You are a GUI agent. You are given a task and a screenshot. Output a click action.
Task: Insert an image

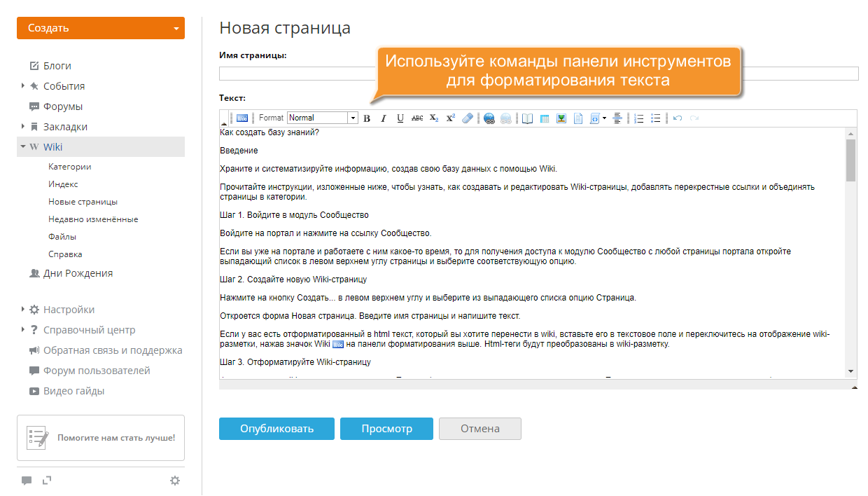pyautogui.click(x=561, y=118)
